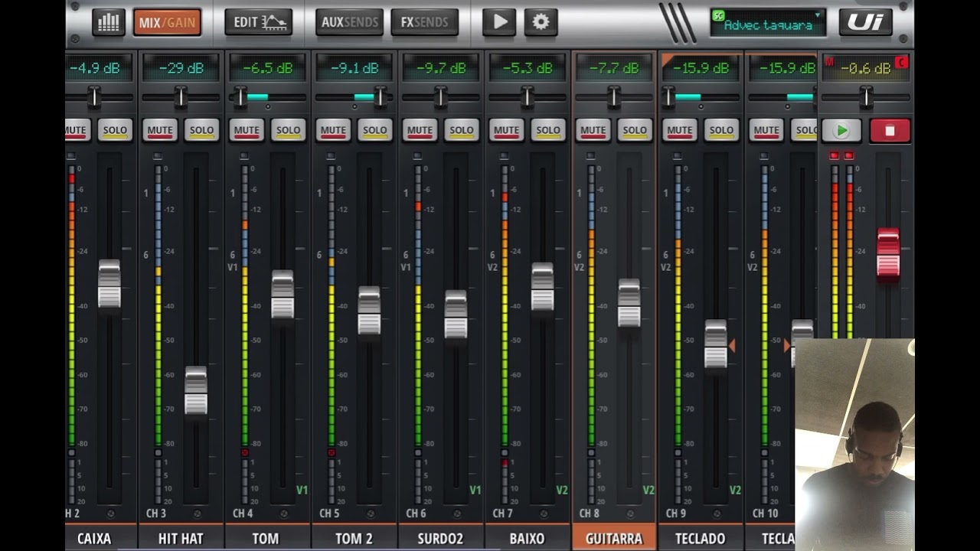Mute the CAIXA channel
The image size is (980, 551).
77,130
